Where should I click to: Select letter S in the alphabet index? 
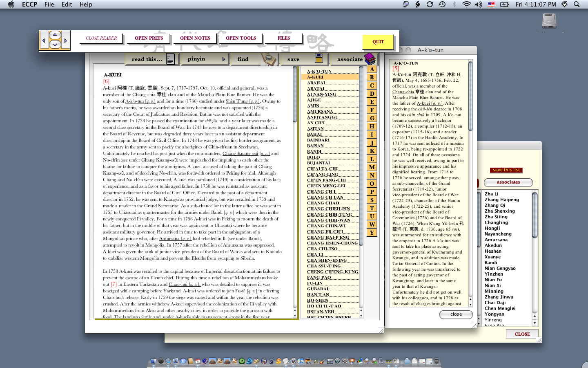(372, 200)
